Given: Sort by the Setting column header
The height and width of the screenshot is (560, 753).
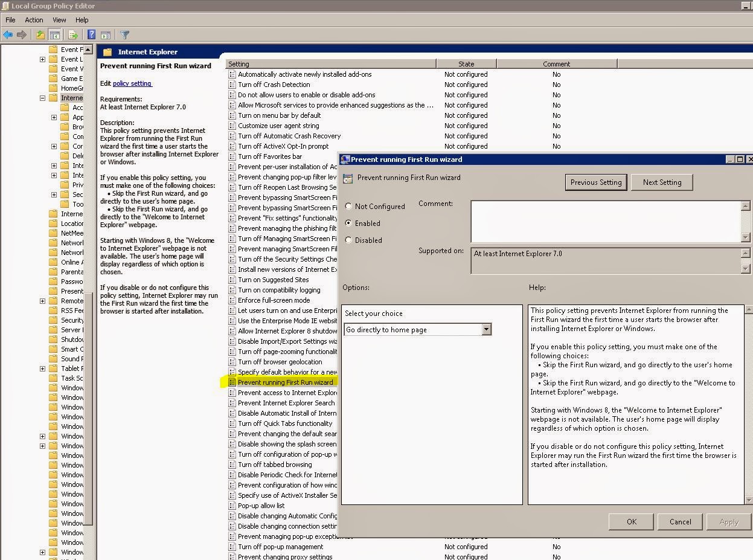Looking at the screenshot, I should tap(331, 63).
